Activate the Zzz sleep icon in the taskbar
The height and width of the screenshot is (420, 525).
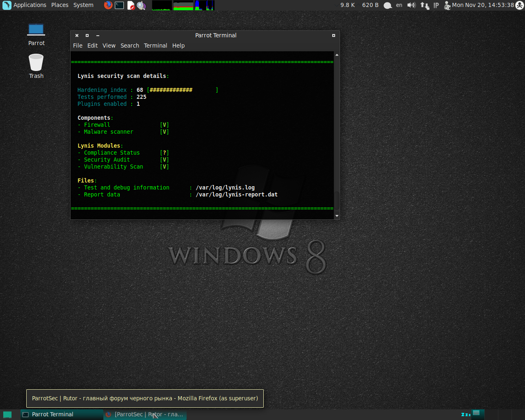(x=466, y=414)
